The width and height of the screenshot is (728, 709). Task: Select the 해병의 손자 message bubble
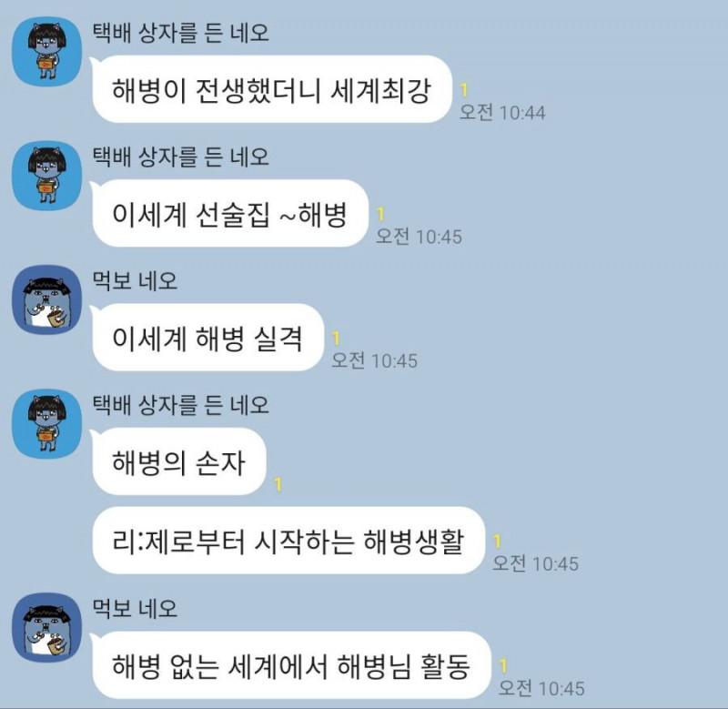coord(178,461)
